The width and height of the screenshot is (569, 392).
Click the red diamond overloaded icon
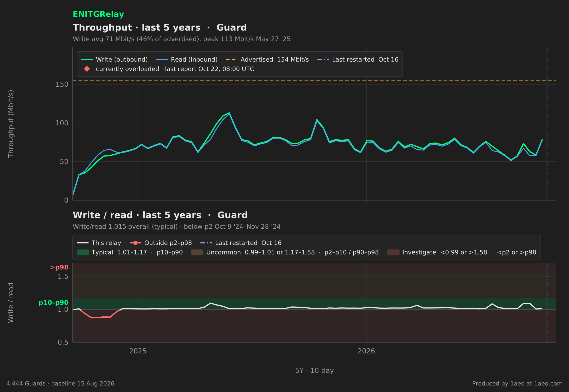[87, 69]
